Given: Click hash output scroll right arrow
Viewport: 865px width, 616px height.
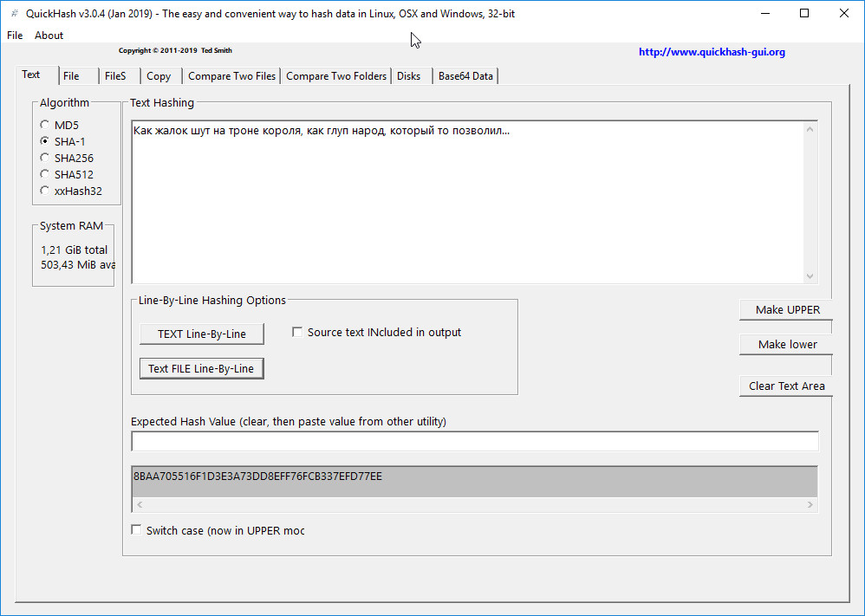Looking at the screenshot, I should point(810,504).
